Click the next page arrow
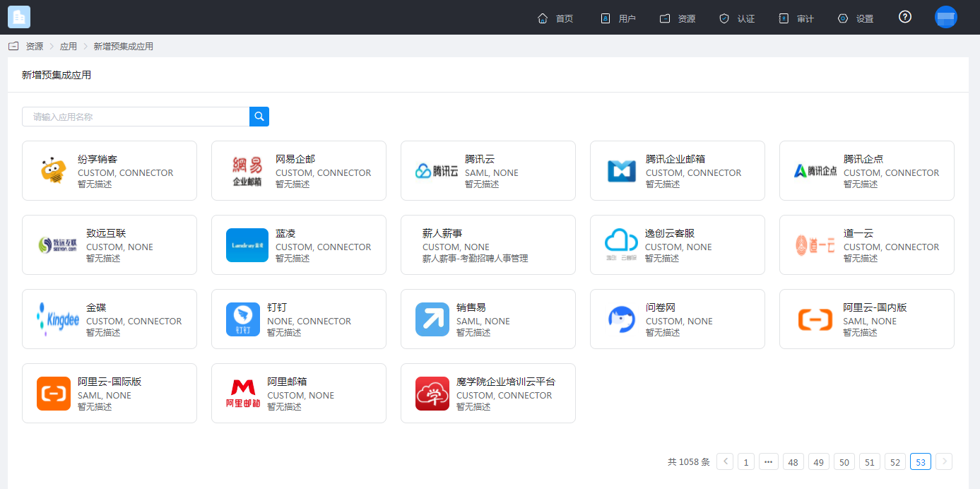Screen dimensions: 980x489 [x=944, y=461]
